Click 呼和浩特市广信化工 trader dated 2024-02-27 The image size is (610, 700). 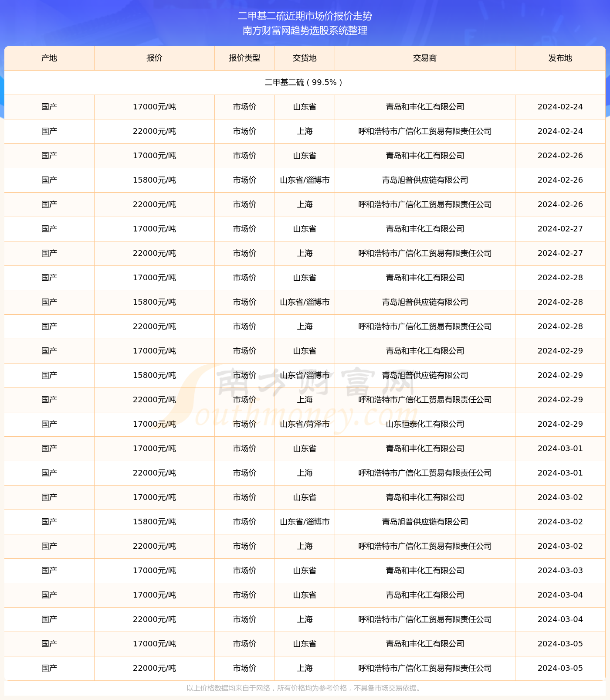[425, 253]
